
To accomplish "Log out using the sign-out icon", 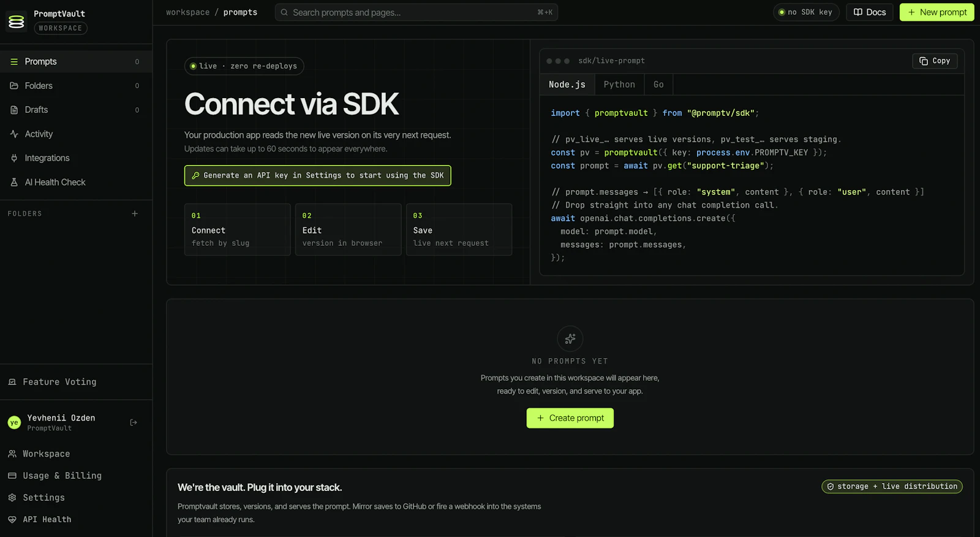I will click(134, 422).
